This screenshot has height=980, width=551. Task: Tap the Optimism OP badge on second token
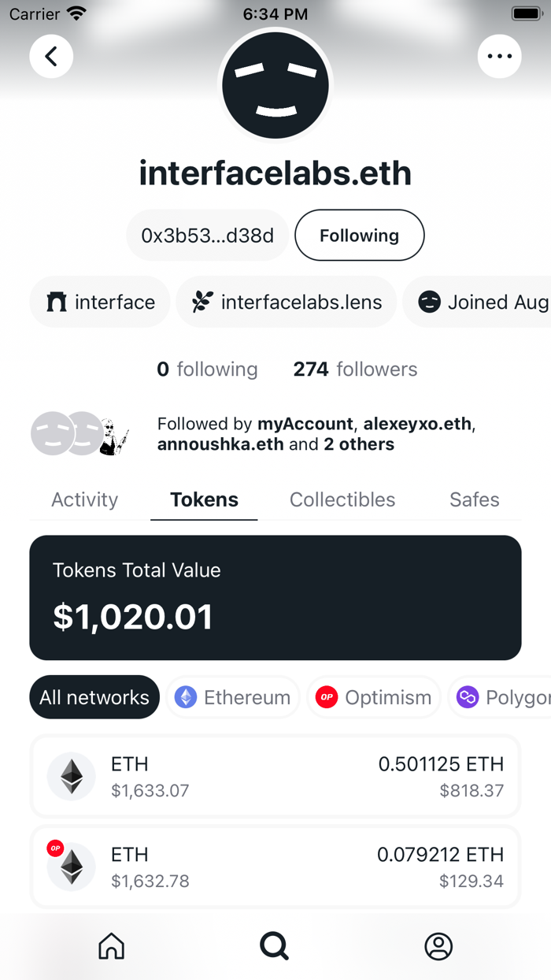click(55, 848)
